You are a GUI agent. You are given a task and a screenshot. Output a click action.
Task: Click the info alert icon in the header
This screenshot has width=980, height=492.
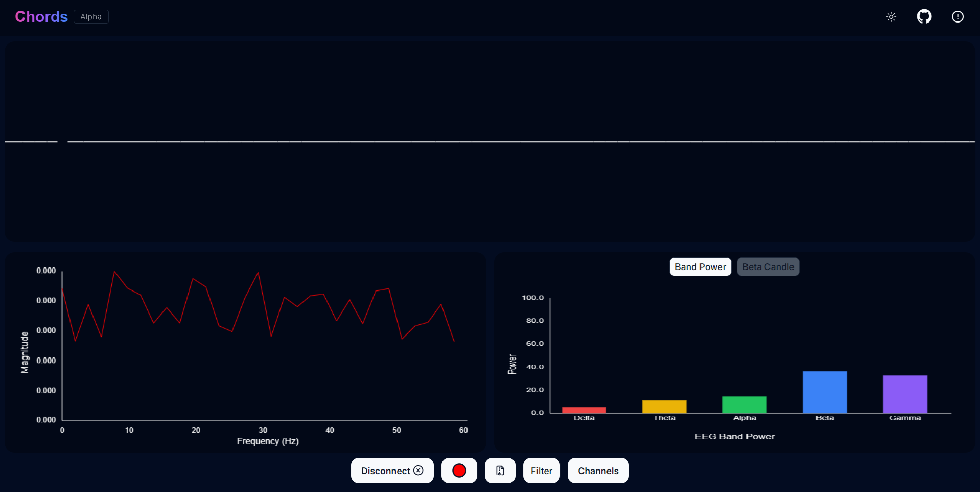click(x=958, y=16)
